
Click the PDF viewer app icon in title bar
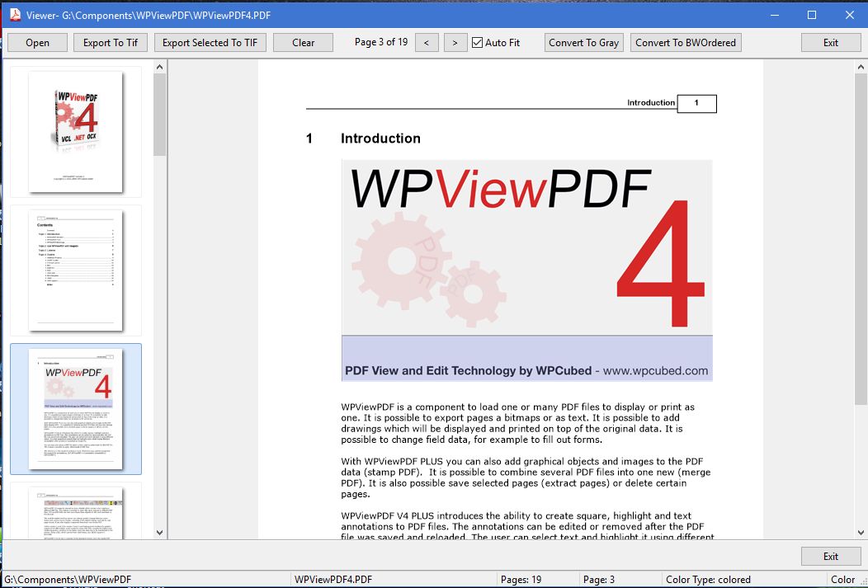15,15
